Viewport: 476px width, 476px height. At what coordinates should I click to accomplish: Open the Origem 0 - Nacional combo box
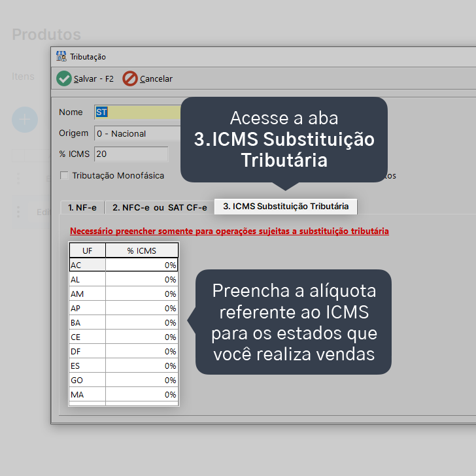tap(138, 133)
